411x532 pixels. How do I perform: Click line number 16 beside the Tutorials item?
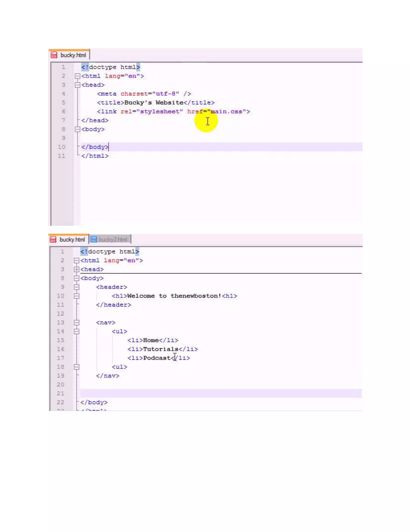tap(60, 349)
